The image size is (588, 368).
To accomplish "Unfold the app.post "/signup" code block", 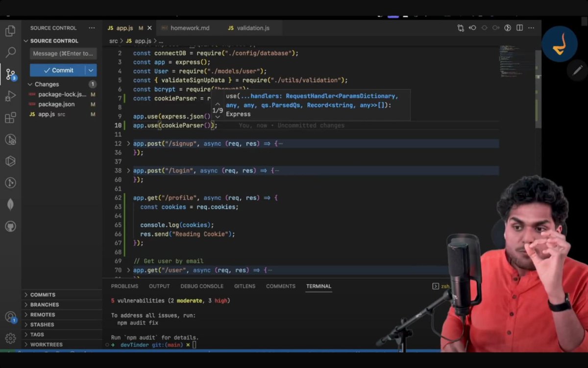I will click(129, 144).
